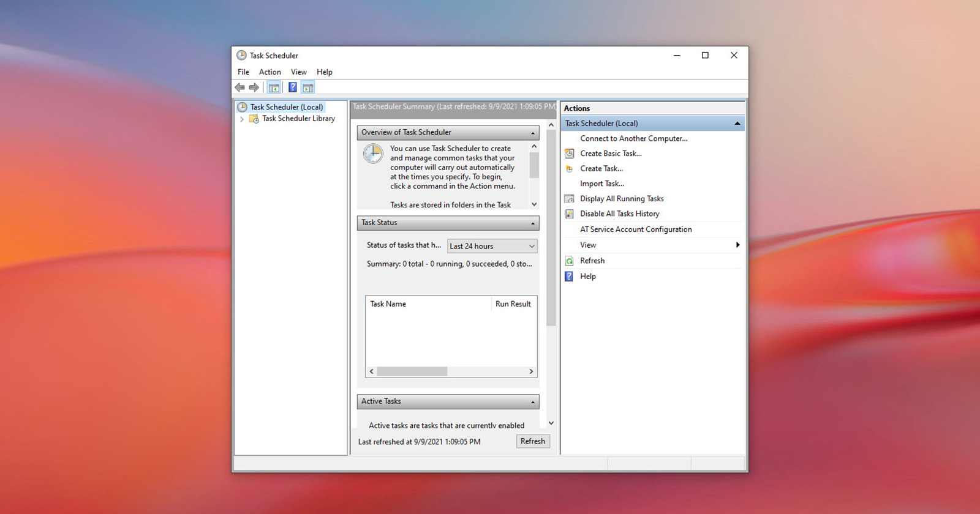Click the overview text scrollbar down arrow
The width and height of the screenshot is (980, 514).
(x=534, y=204)
